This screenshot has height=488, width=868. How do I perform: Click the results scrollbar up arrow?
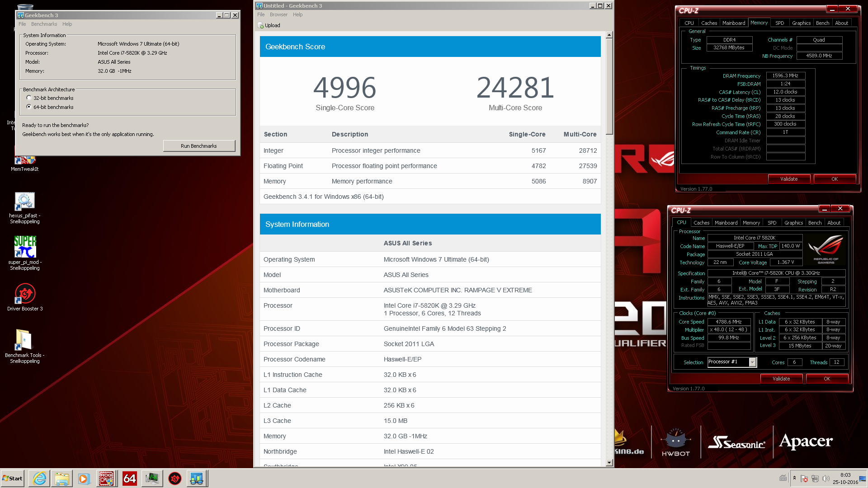click(609, 35)
